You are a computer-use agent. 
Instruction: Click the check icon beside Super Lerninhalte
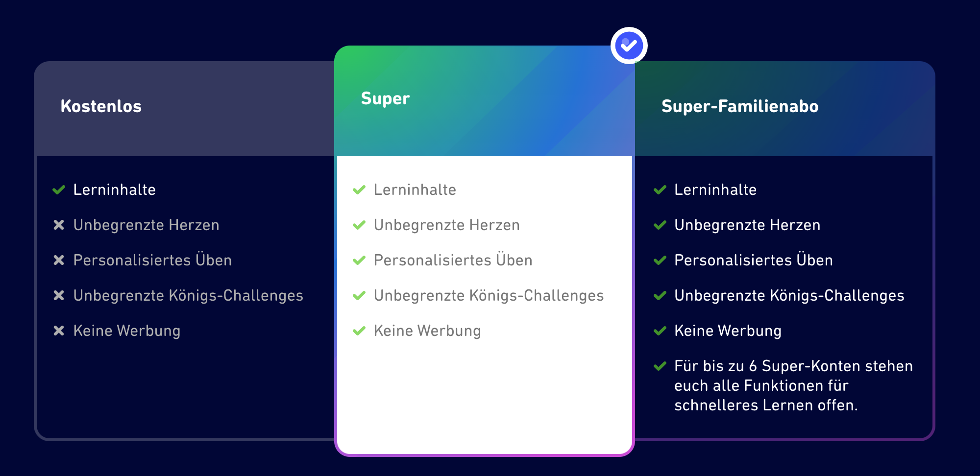(359, 190)
